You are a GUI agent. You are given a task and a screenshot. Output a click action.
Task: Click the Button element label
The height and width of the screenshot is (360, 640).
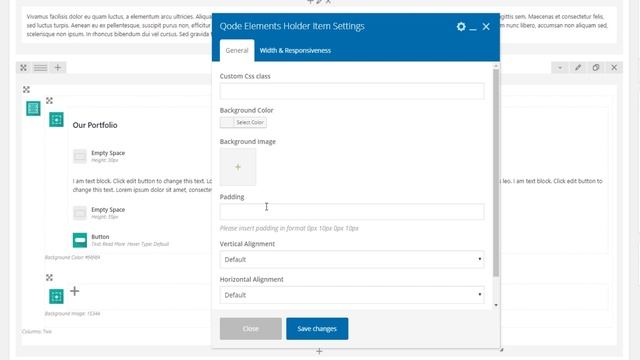[x=100, y=237]
